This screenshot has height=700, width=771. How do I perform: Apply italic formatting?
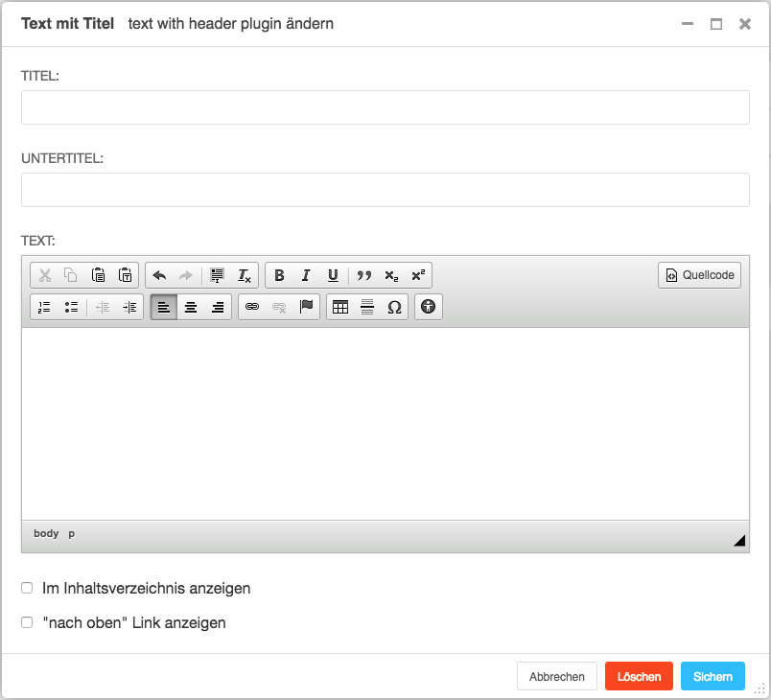(x=306, y=275)
